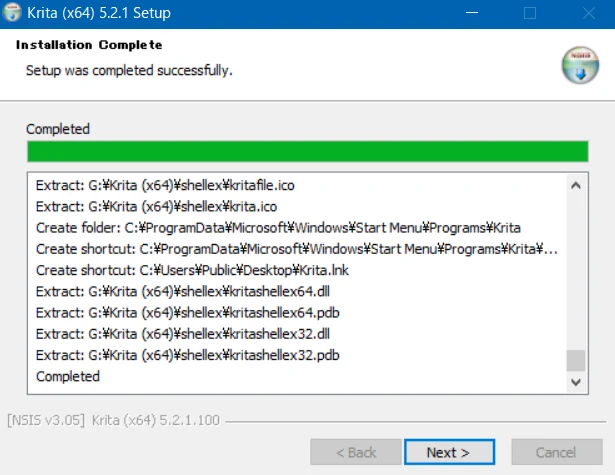The image size is (615, 475).
Task: Select the truncated Start Menu shortcut log line
Action: coord(297,249)
